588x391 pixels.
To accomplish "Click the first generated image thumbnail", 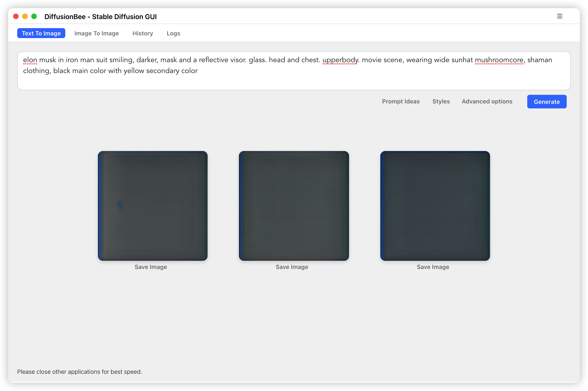I will pyautogui.click(x=153, y=205).
